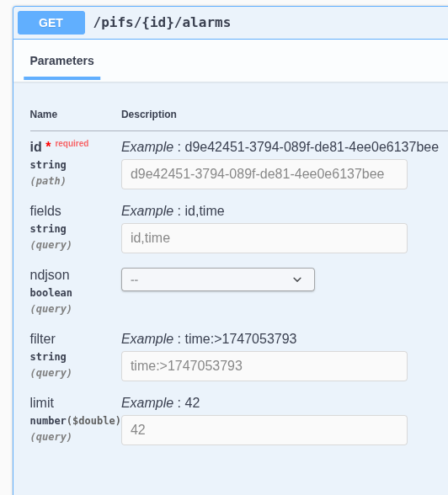Focus the id path parameter input
Image resolution: width=448 pixels, height=495 pixels.
pos(264,174)
